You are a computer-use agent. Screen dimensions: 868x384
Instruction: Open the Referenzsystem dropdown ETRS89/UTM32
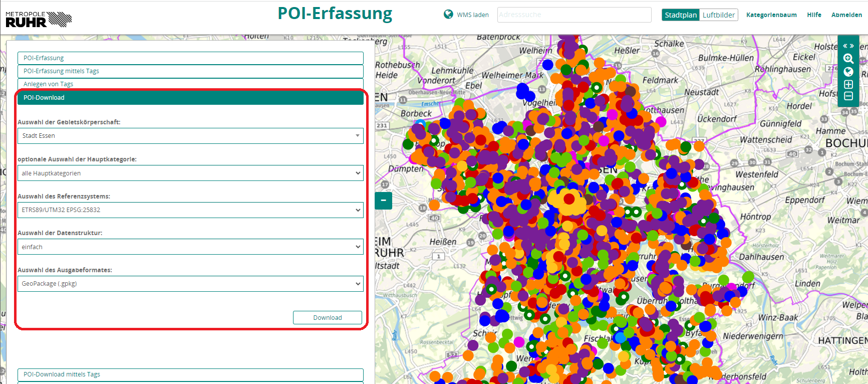tap(190, 210)
